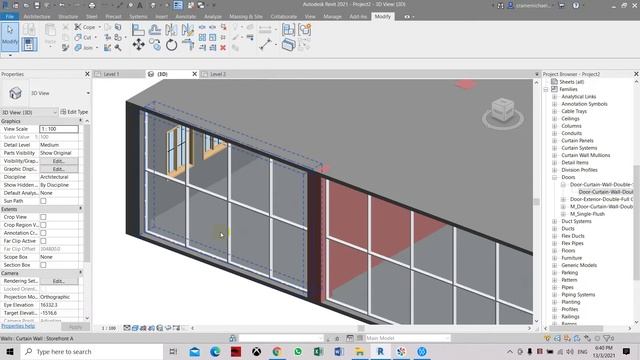Click the Cope geometry tool
This screenshot has width=640, height=360.
point(84,27)
